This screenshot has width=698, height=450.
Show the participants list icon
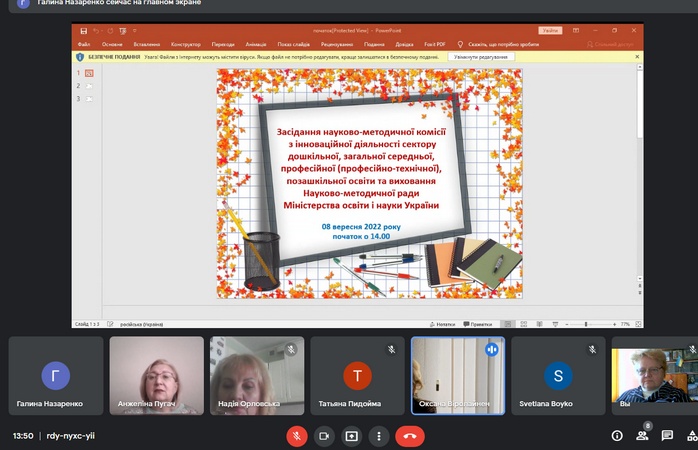[642, 436]
